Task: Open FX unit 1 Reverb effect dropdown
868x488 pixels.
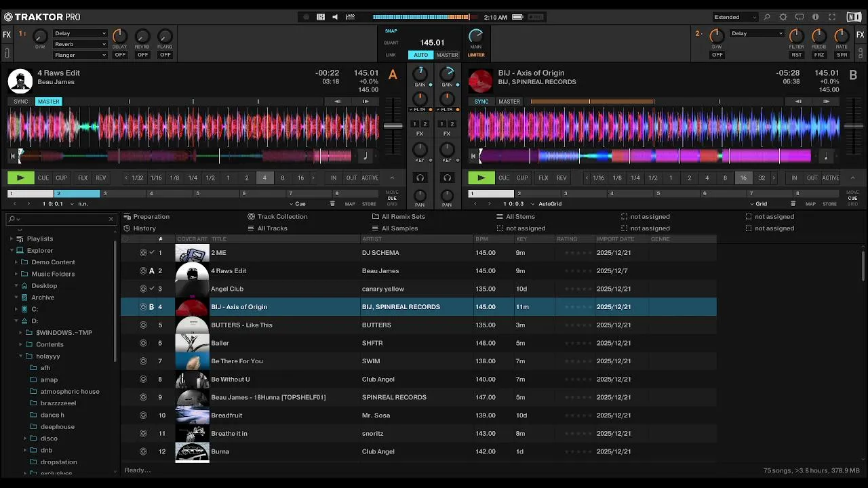Action: click(x=80, y=44)
